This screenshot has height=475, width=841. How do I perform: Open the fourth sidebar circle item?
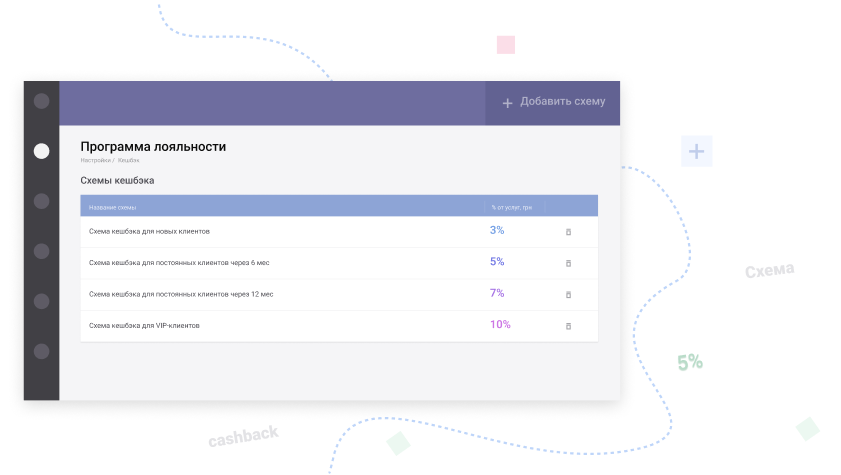41,251
